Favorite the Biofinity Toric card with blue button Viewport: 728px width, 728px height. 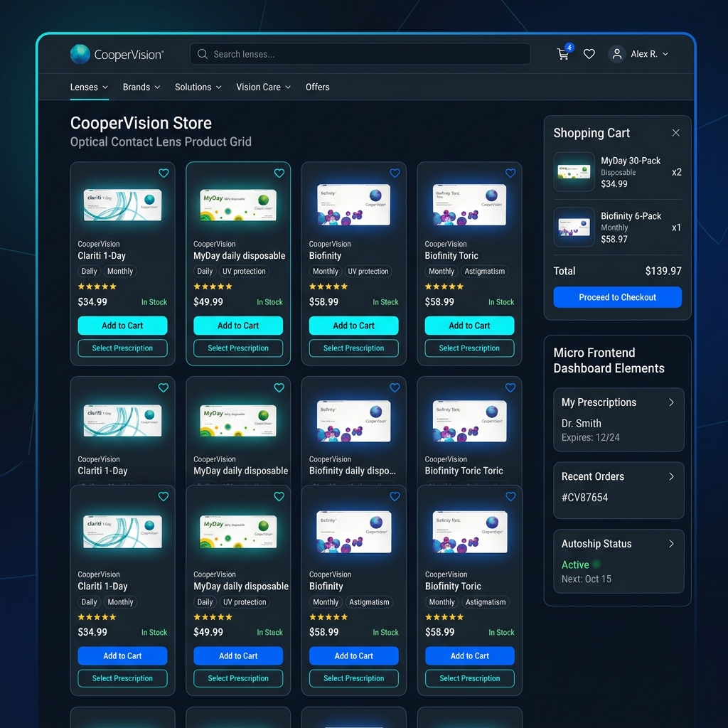[x=510, y=497]
